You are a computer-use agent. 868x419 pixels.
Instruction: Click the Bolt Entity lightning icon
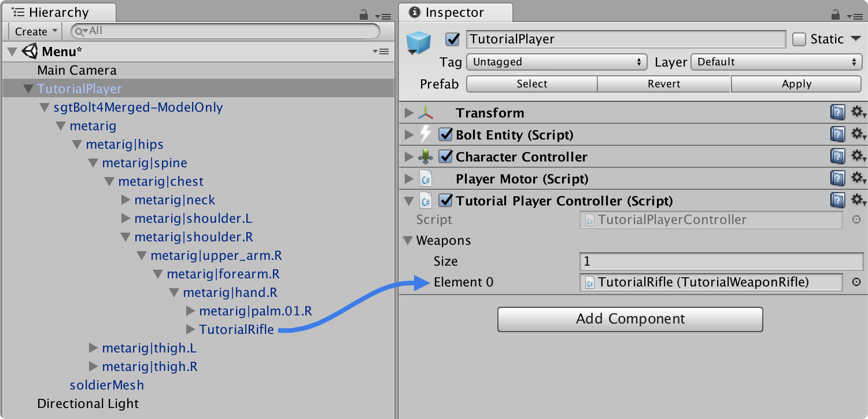tap(425, 135)
